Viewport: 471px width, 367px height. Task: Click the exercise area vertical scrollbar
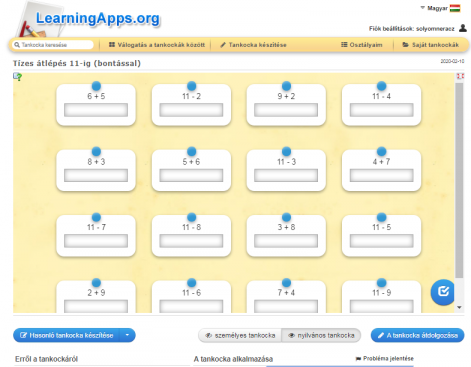pyautogui.click(x=459, y=180)
